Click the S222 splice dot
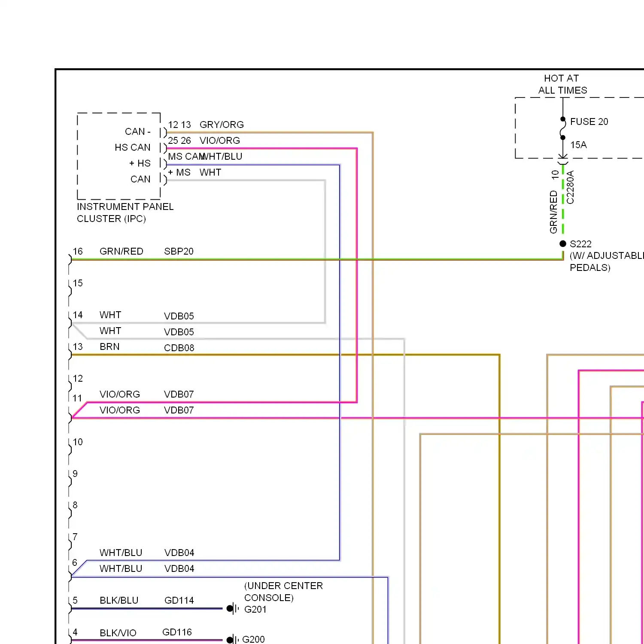The width and height of the screenshot is (644, 644). (563, 243)
